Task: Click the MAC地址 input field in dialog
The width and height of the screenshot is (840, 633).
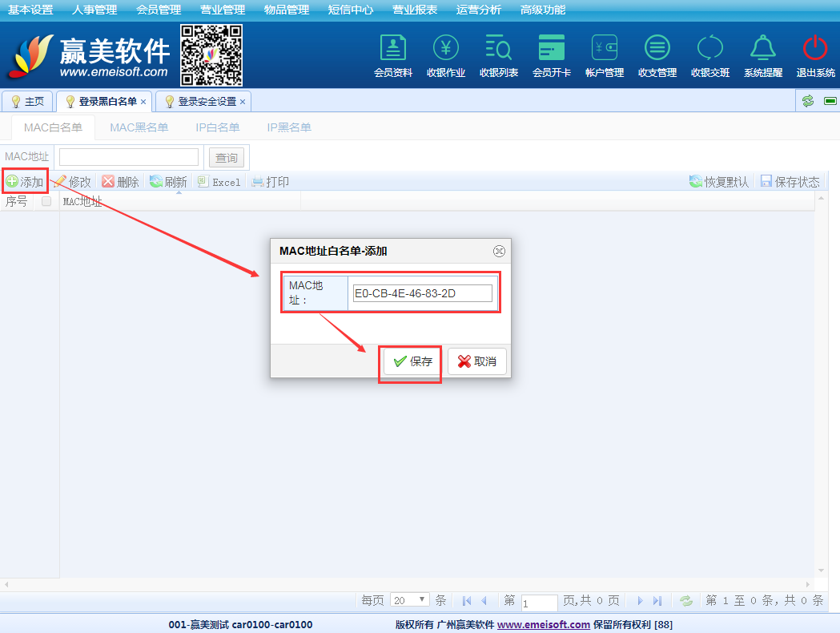Action: (x=422, y=293)
